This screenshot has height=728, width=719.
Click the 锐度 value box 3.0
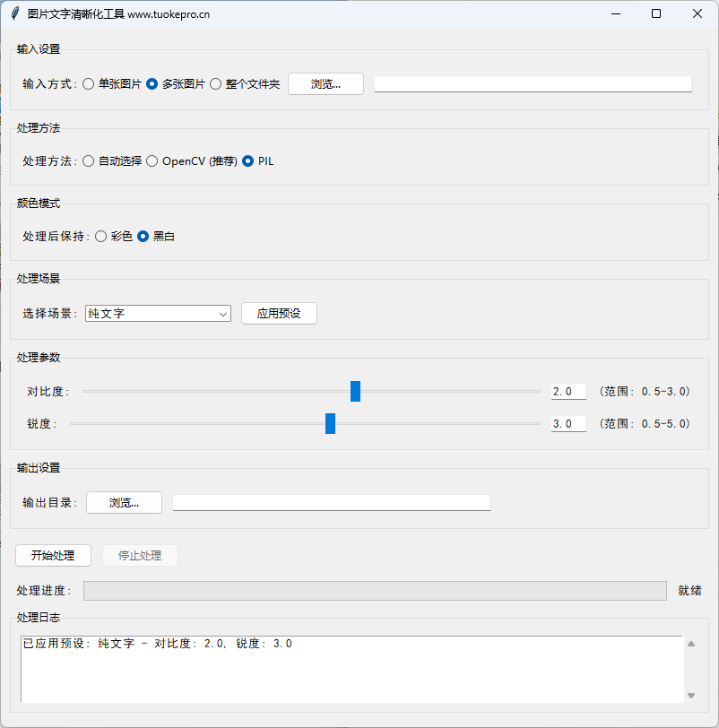click(x=568, y=423)
